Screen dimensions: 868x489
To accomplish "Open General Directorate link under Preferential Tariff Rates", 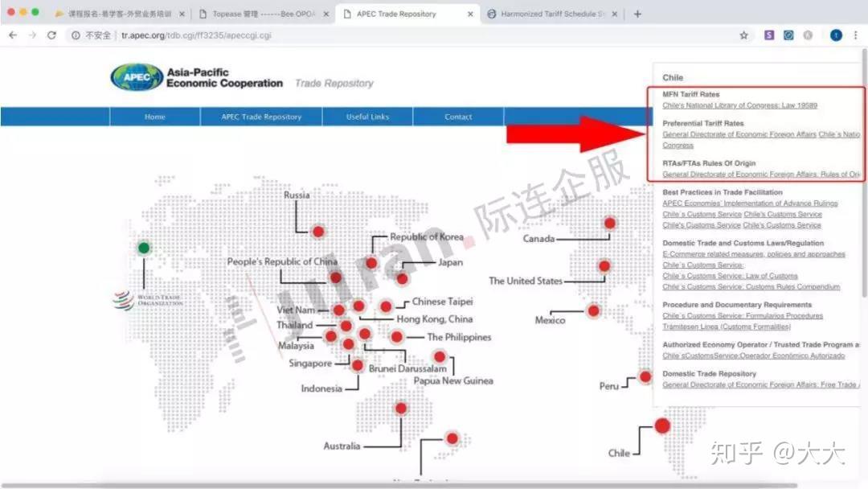I will (739, 134).
